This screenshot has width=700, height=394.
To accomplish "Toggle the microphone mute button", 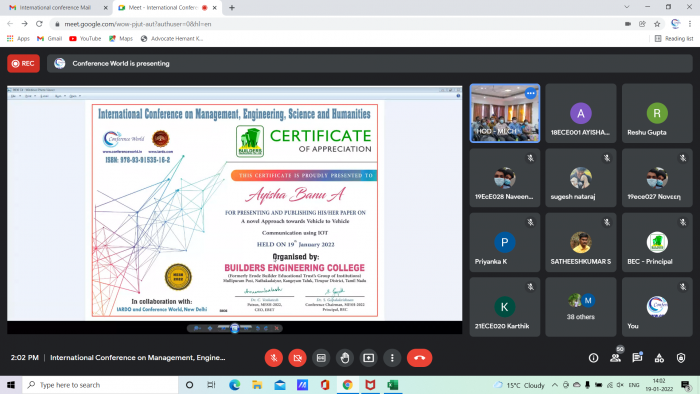I will point(274,358).
